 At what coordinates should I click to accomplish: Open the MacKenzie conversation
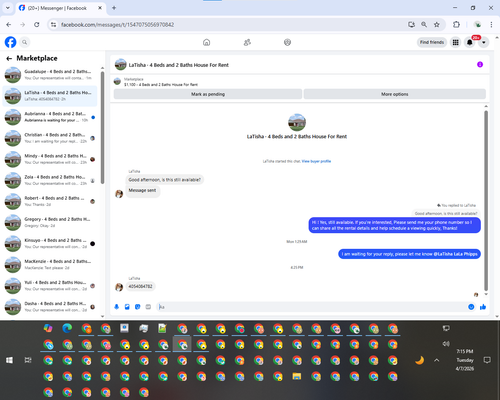coord(50,264)
